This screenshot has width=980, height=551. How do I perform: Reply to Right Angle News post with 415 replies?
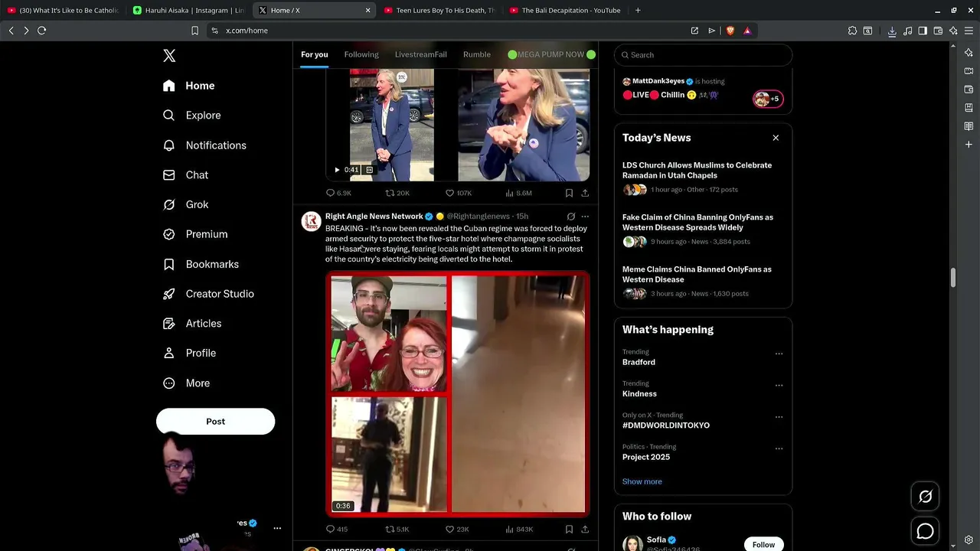coord(337,529)
